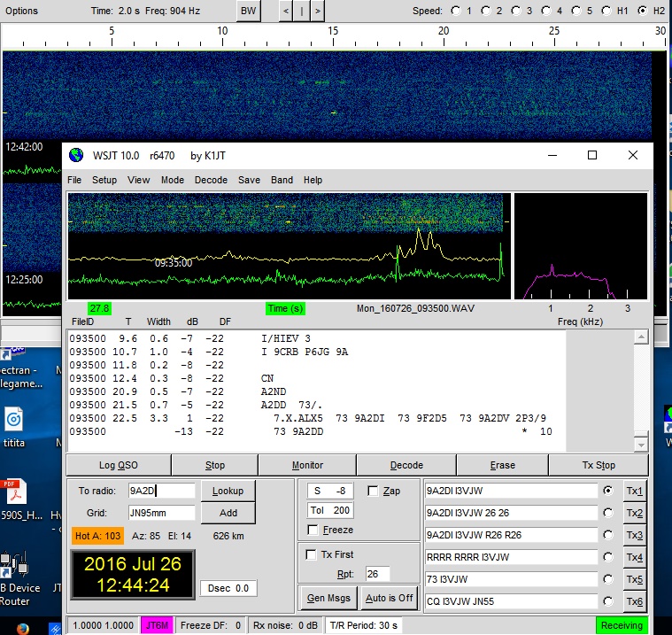
Task: Click the Tx6 button
Action: (634, 601)
